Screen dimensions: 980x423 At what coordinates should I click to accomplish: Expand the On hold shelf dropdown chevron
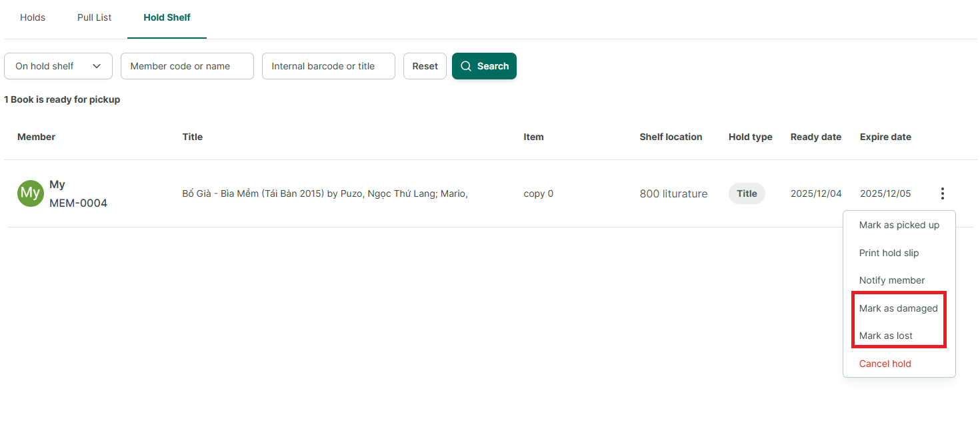tap(97, 66)
